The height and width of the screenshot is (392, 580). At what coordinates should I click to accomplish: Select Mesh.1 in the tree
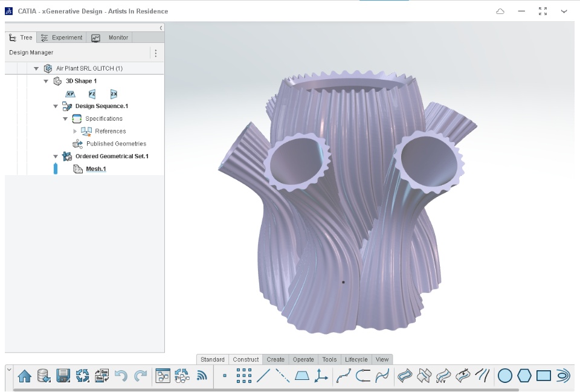(x=96, y=169)
